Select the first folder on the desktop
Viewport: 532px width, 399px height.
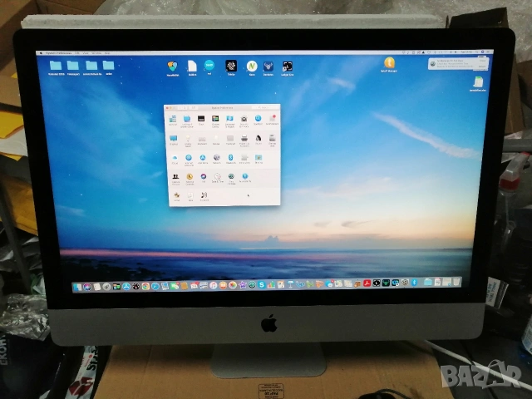56,67
